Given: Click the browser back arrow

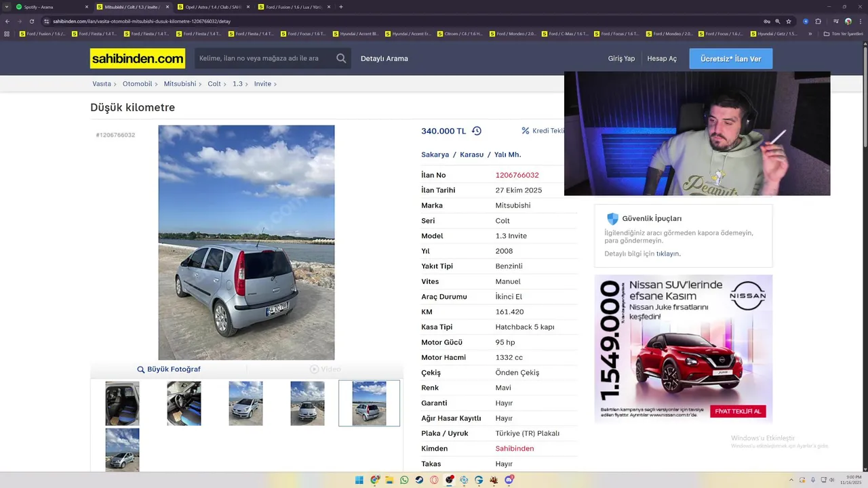Looking at the screenshot, I should pyautogui.click(x=7, y=21).
